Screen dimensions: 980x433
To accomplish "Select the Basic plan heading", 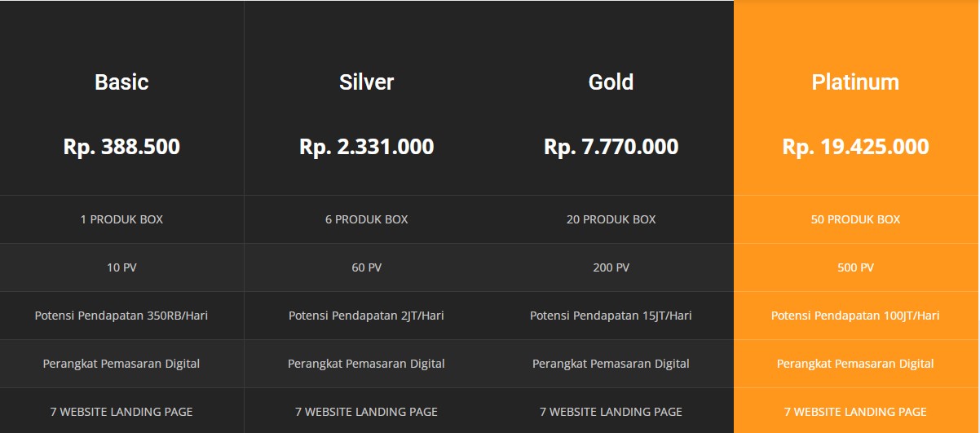I will coord(121,82).
